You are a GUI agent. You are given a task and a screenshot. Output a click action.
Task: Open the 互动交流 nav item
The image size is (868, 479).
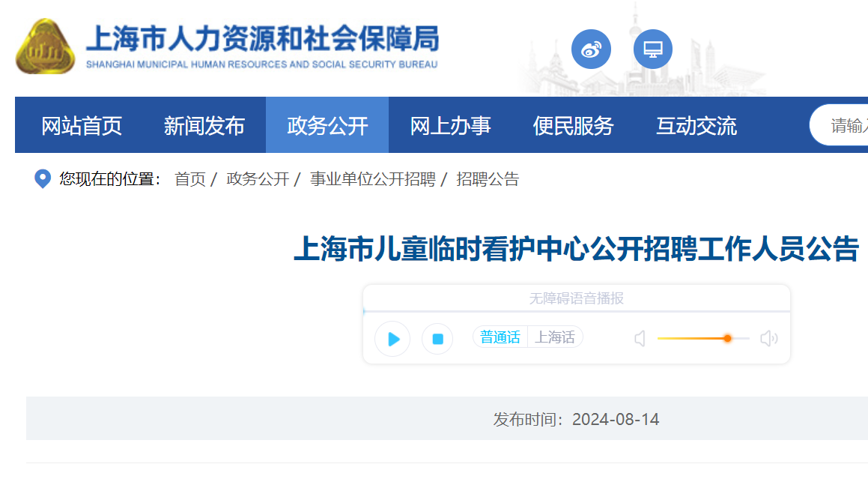click(x=696, y=126)
